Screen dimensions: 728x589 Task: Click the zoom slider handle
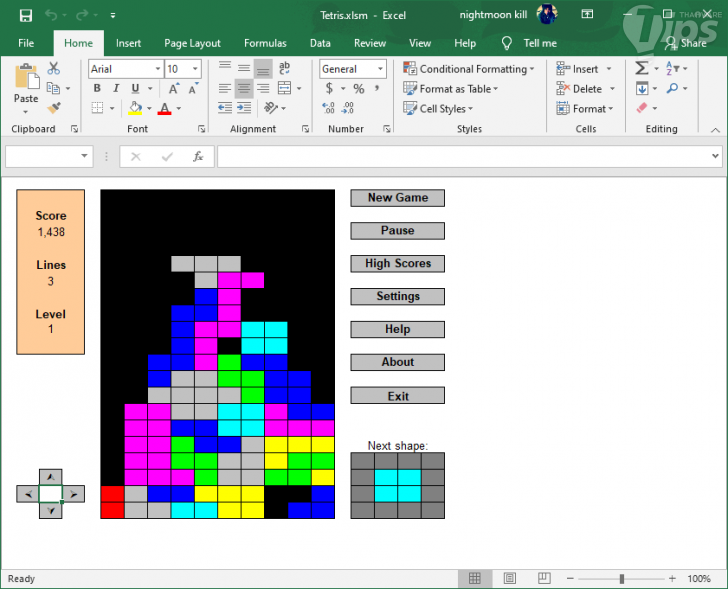(x=622, y=578)
